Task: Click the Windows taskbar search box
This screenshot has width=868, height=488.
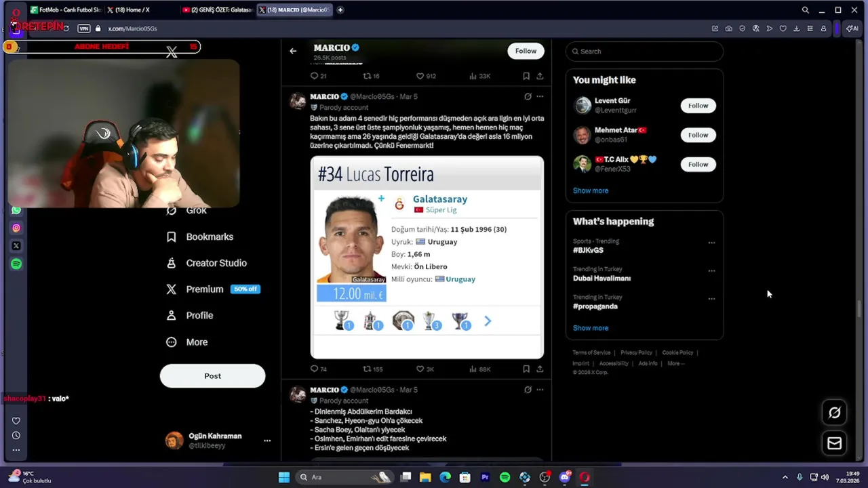Action: (344, 477)
